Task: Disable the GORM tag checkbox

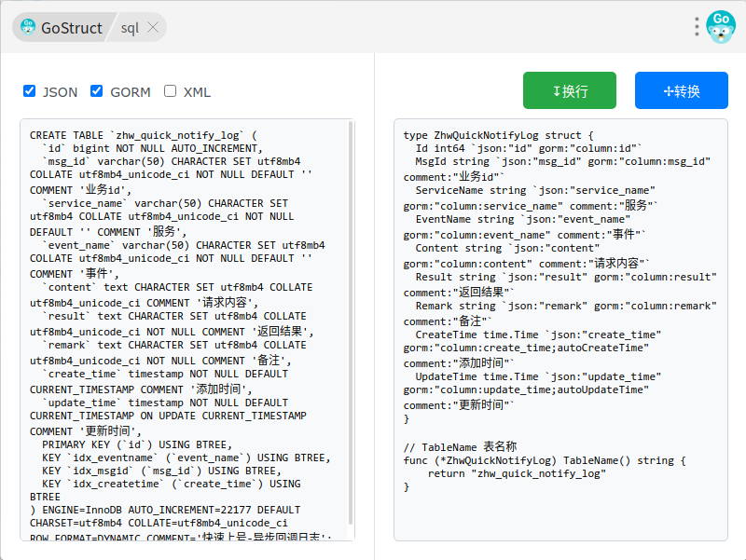Action: [x=96, y=91]
